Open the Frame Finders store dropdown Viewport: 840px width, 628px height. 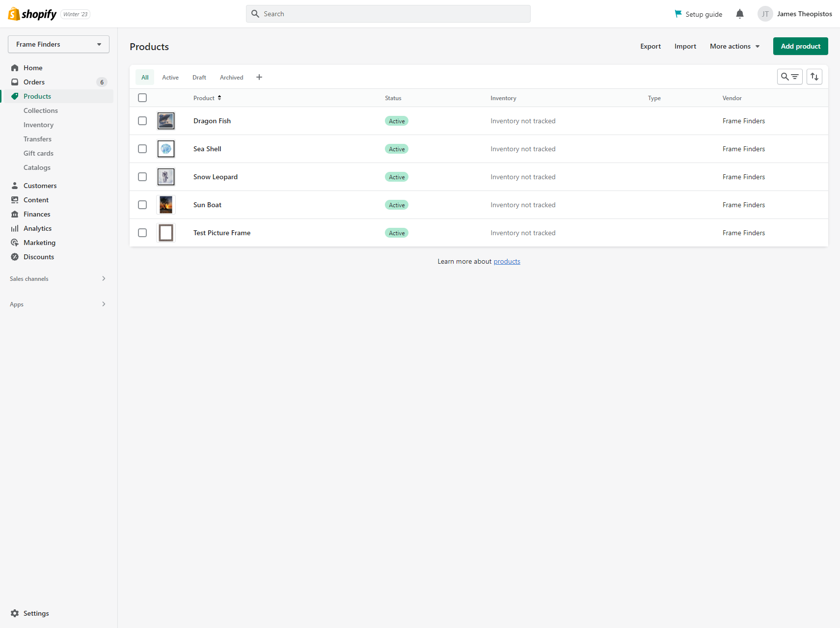[x=58, y=44]
